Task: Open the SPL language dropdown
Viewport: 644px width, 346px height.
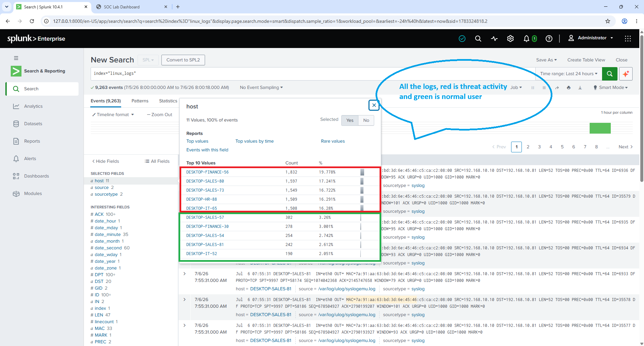Action: tap(148, 60)
